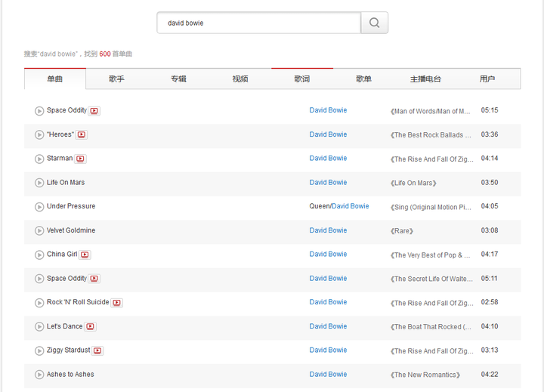Play Life On Mars song
Screen dimensions: 544x392
(39, 183)
